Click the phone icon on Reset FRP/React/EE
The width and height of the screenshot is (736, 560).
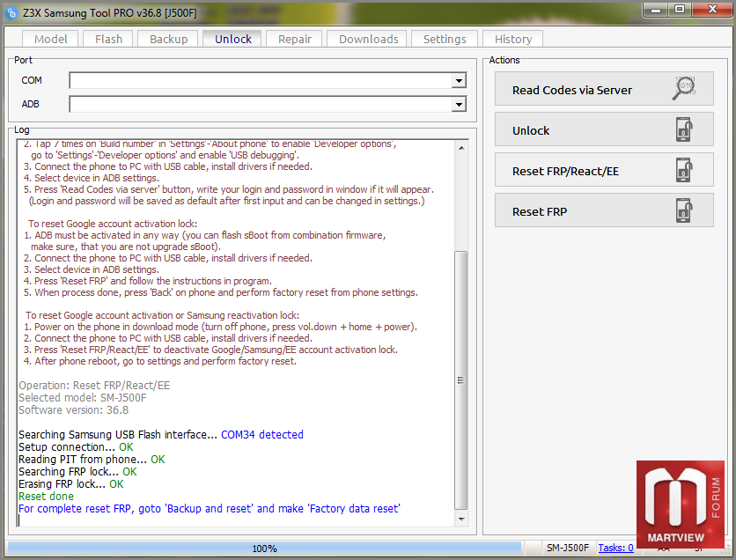(x=684, y=170)
